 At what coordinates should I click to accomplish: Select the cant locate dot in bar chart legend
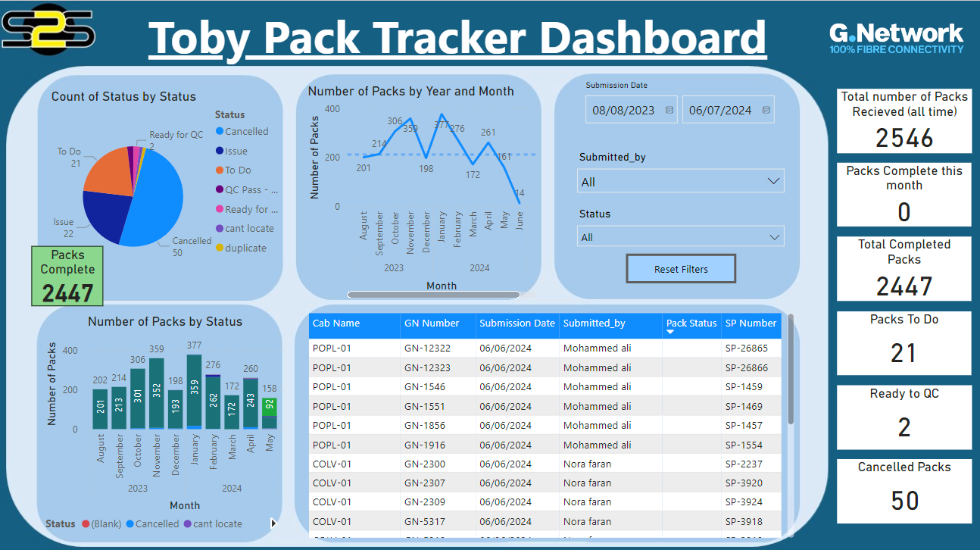point(188,523)
